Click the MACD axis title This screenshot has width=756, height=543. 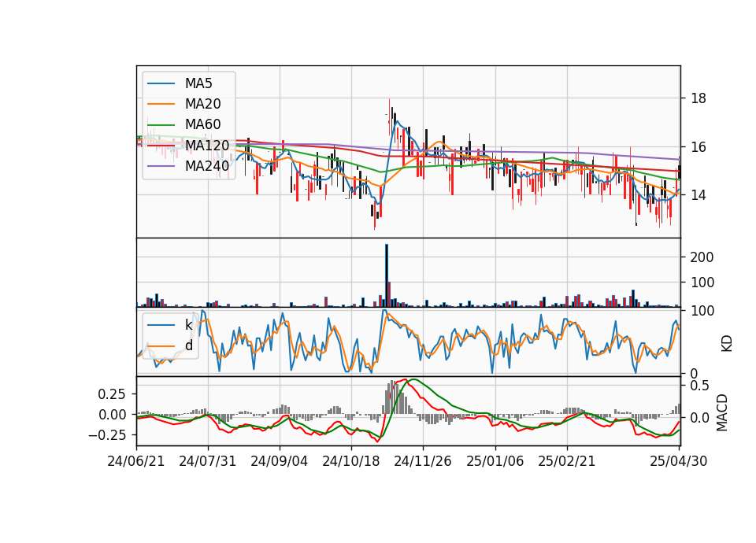[722, 412]
